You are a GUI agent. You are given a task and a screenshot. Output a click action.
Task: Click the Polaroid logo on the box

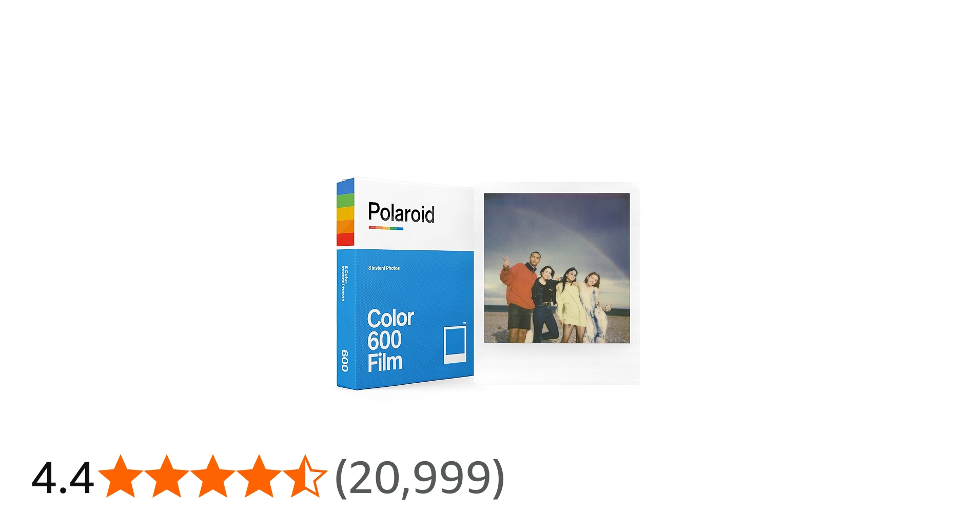[401, 212]
